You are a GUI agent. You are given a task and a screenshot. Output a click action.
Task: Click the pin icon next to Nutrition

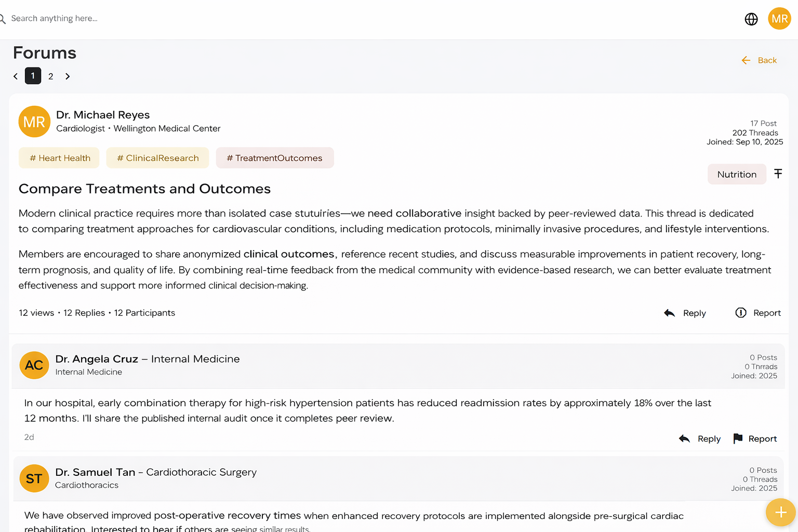click(778, 174)
